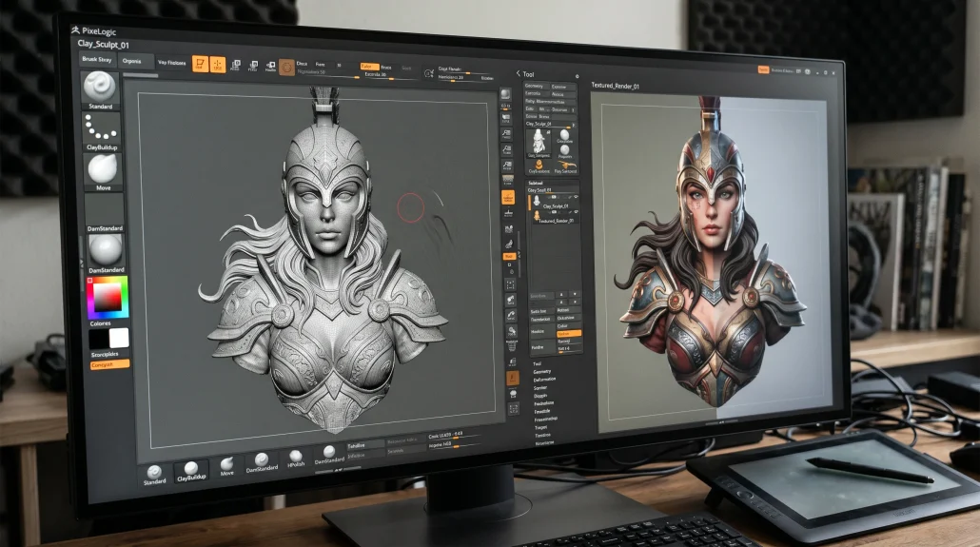This screenshot has width=980, height=547.
Task: Click the Clay Sculpt figure thumbnail in Tool panel
Action: tap(539, 143)
